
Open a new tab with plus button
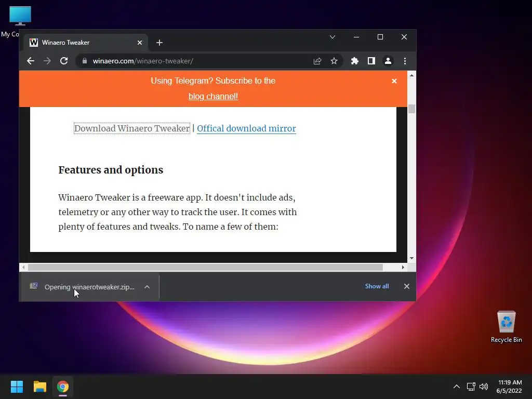coord(159,43)
